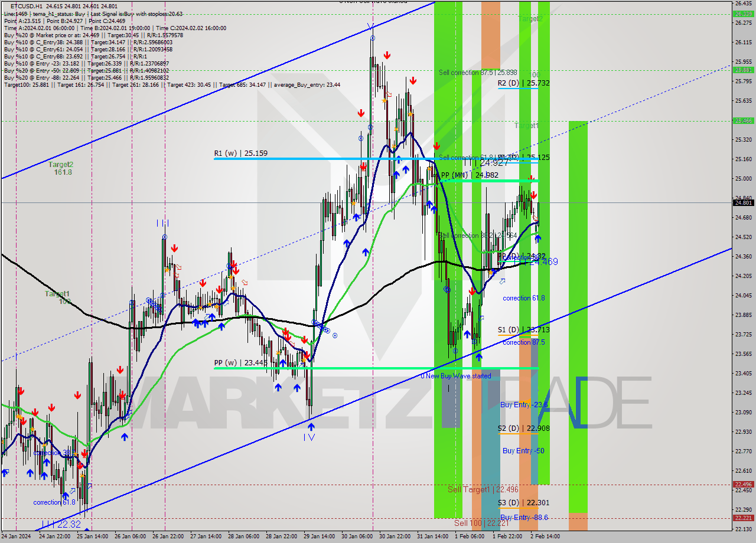Click the 'Target2 161.8' label
The width and height of the screenshot is (756, 543).
(61, 168)
